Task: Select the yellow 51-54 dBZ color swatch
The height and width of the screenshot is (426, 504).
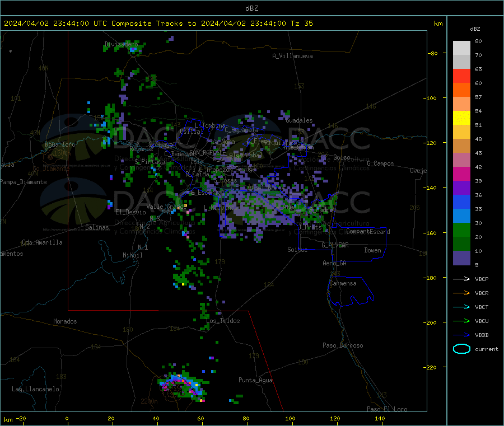Action: [x=461, y=118]
